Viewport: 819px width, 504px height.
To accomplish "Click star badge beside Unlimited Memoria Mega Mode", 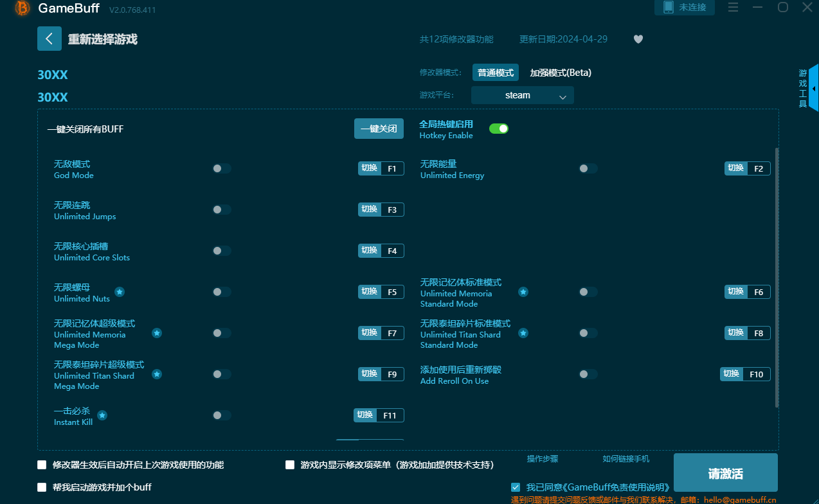I will coord(157,333).
